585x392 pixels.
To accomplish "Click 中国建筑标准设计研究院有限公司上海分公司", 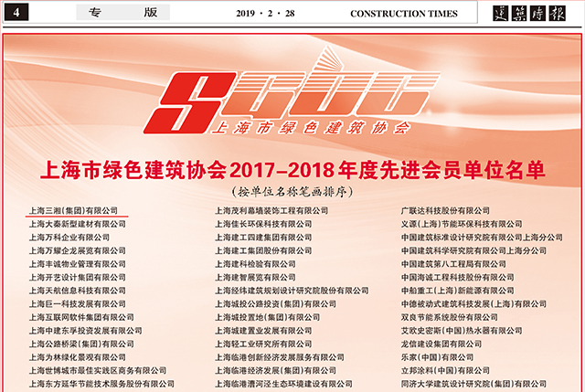I will [x=482, y=238].
